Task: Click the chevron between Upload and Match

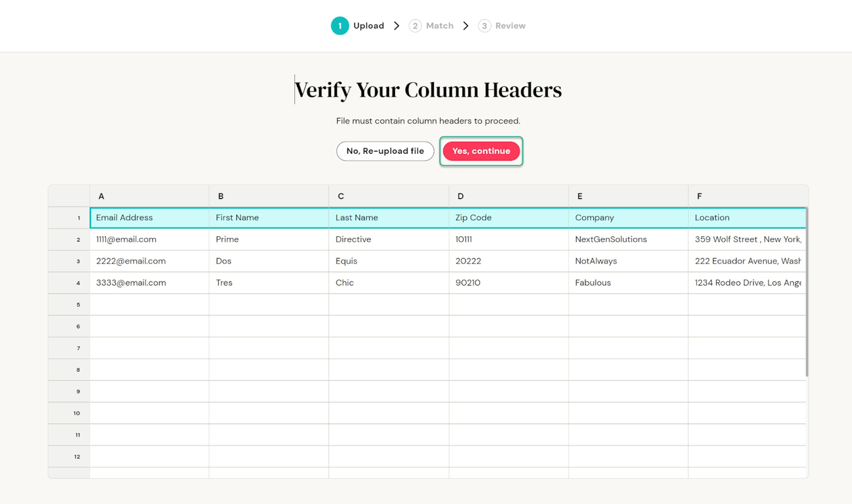Action: click(397, 26)
